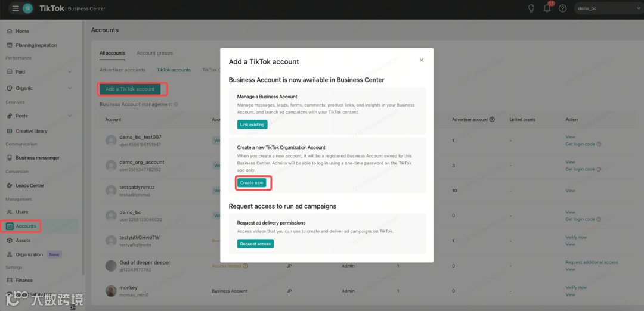Click the Request access button
The image size is (644, 311).
point(255,244)
